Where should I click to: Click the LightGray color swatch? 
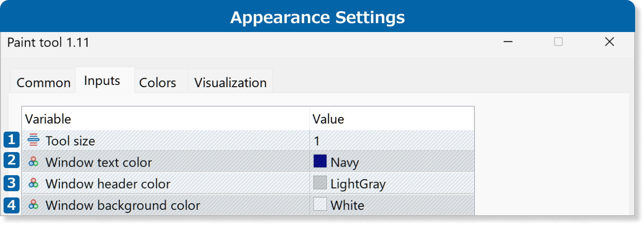coord(320,183)
